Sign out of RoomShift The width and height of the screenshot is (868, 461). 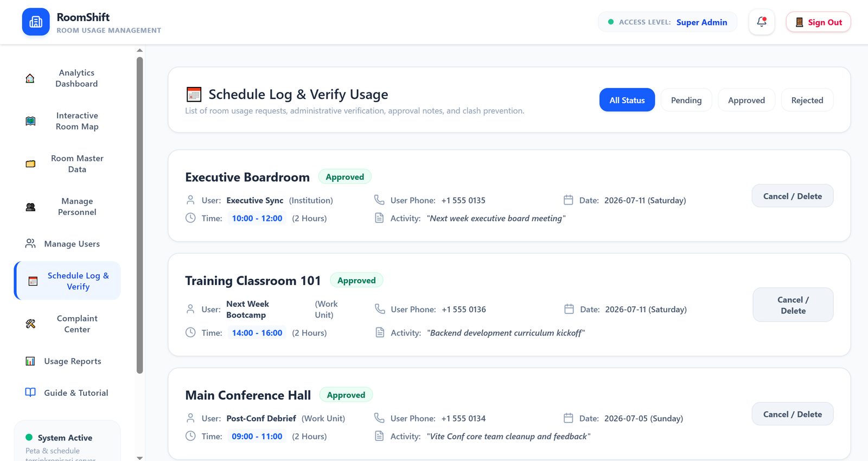coord(818,22)
